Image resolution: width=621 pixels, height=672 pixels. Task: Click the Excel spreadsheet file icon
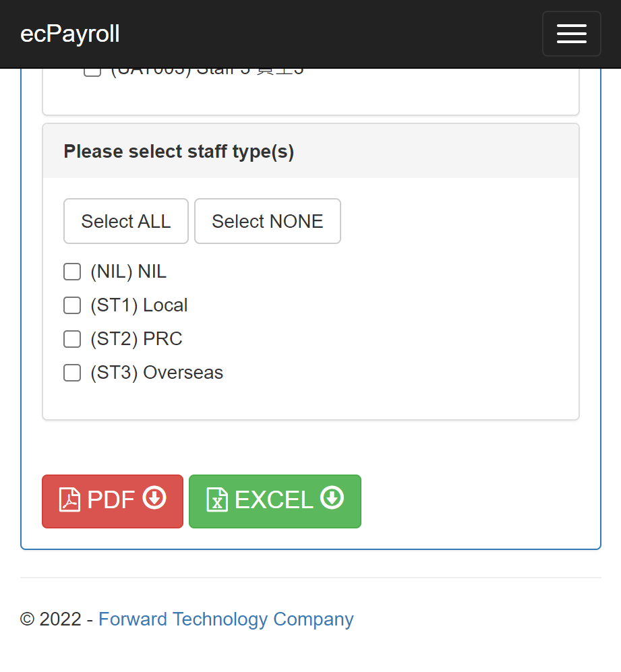217,499
